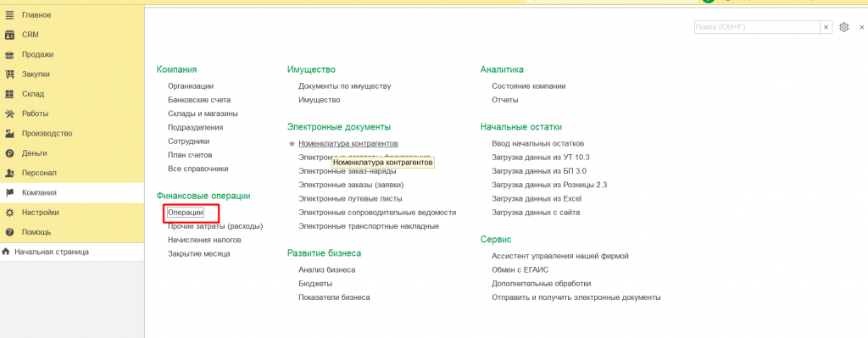
Task: Open Загрузка данных из УТ 10.3
Action: 541,157
